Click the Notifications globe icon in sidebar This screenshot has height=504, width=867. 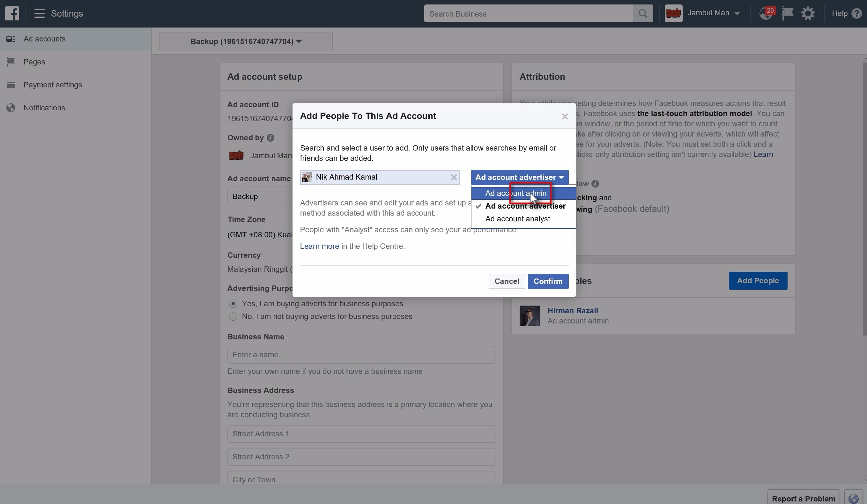(11, 108)
